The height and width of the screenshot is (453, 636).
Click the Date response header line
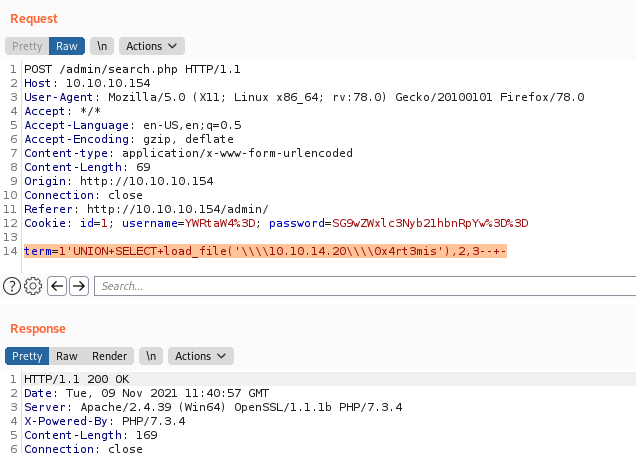coord(146,393)
